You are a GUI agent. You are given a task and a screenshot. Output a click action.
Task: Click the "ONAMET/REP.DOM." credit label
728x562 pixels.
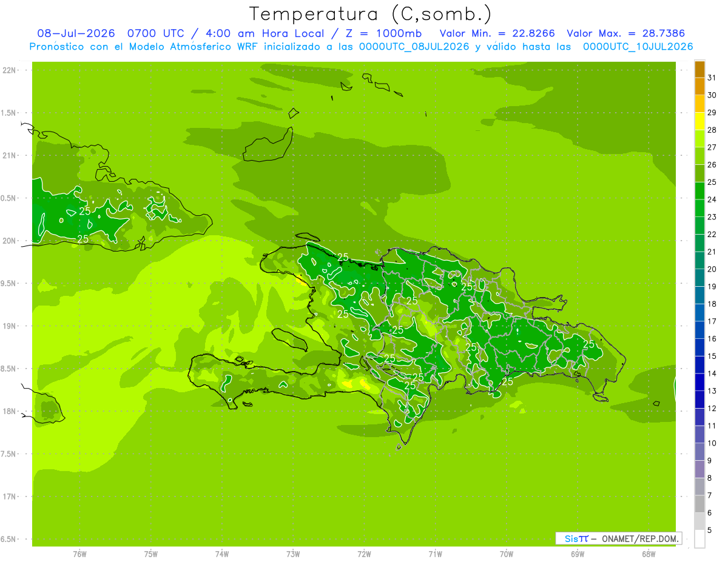[639, 538]
